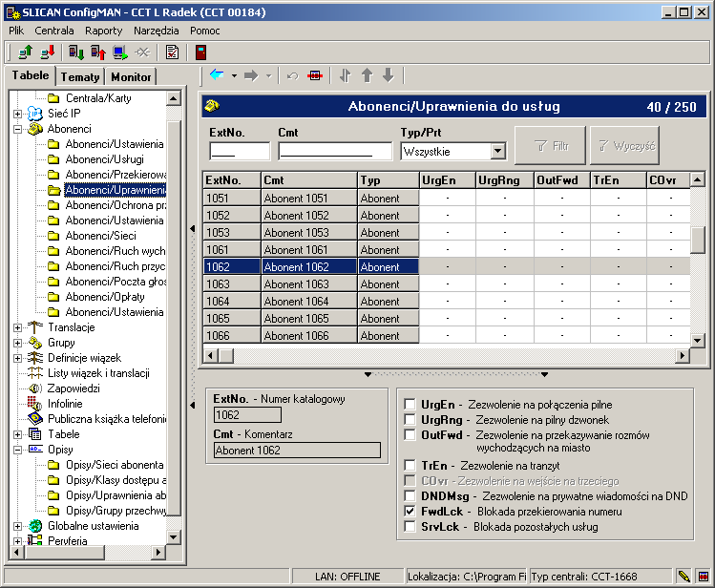Click the table vertical scrollbar thumb

point(698,240)
